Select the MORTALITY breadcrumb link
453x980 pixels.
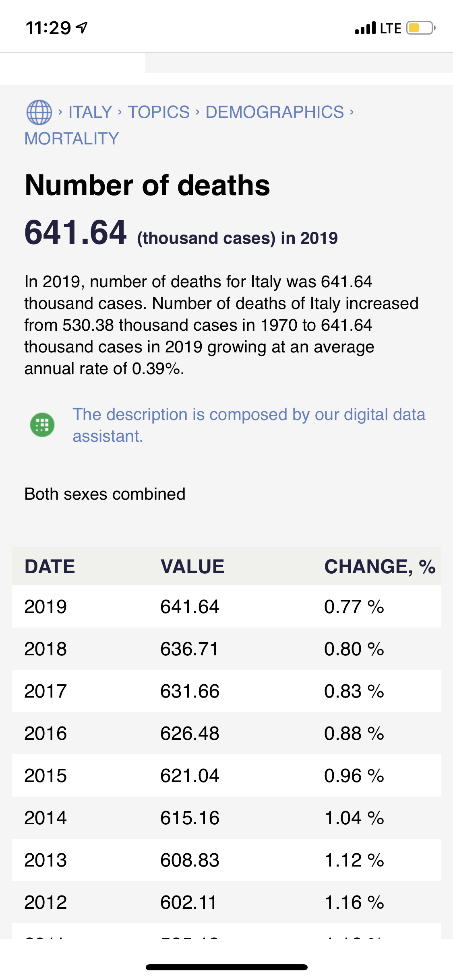click(x=72, y=139)
